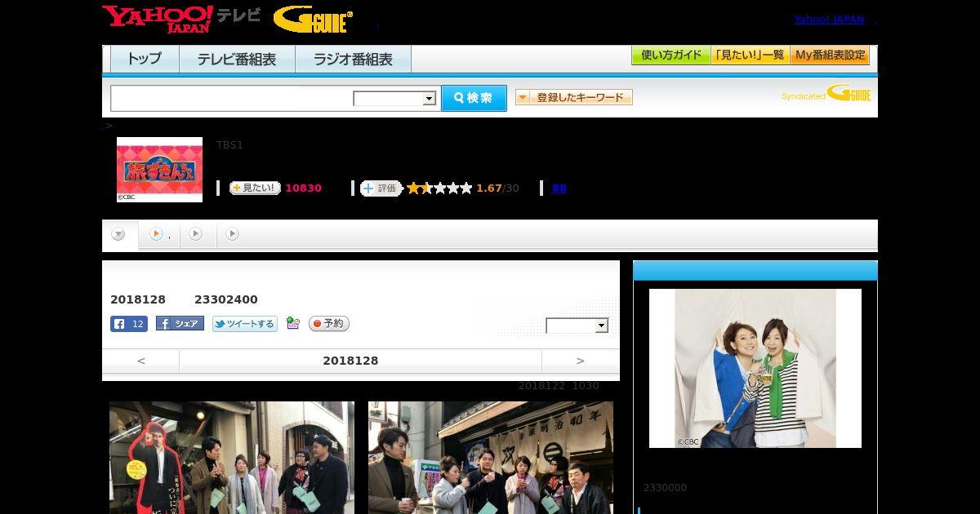Open the Yahoo! JAPAN link at top right
This screenshot has height=514, width=980.
(x=829, y=20)
